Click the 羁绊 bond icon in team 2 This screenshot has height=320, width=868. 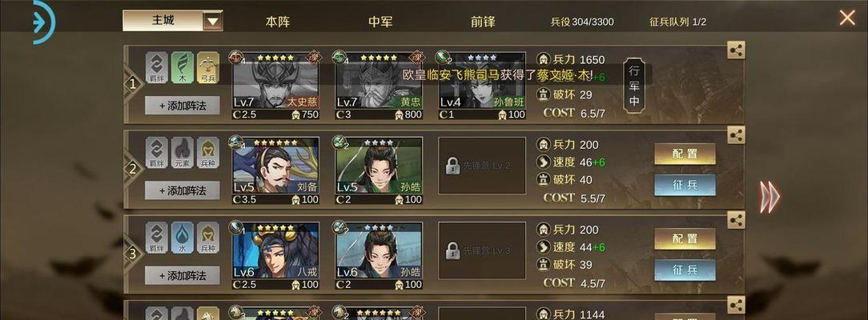tap(157, 153)
